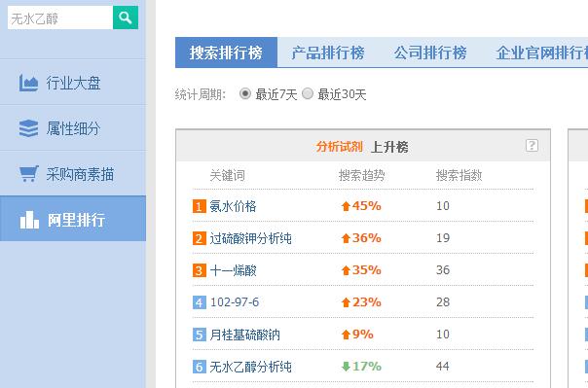Open keyword 102-97-6
The width and height of the screenshot is (588, 388).
pos(235,302)
